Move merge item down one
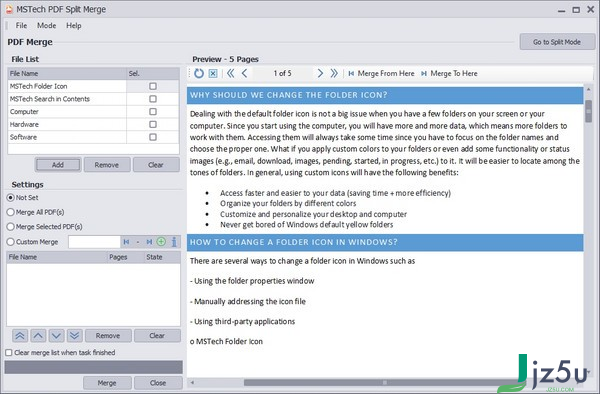The width and height of the screenshot is (600, 394). point(56,336)
